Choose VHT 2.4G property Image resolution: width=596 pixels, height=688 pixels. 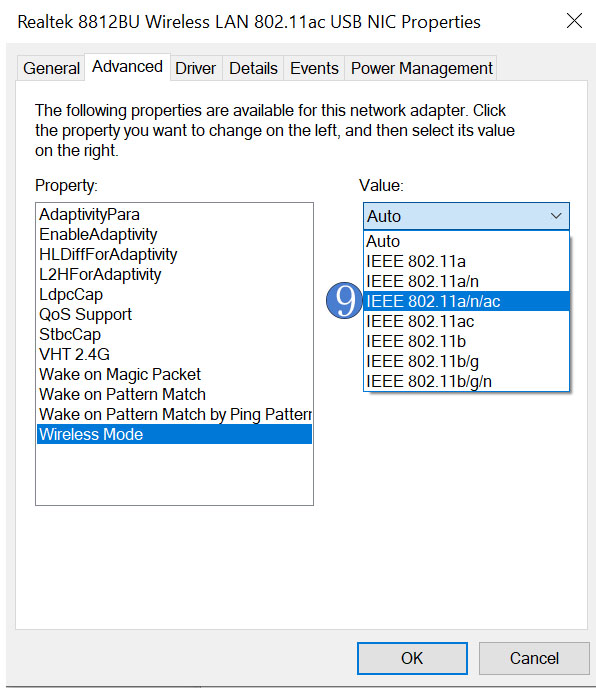(174, 354)
